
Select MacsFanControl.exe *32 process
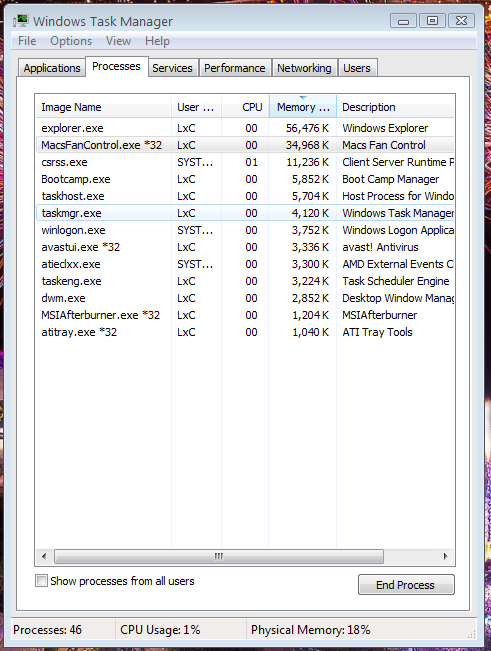pyautogui.click(x=245, y=145)
